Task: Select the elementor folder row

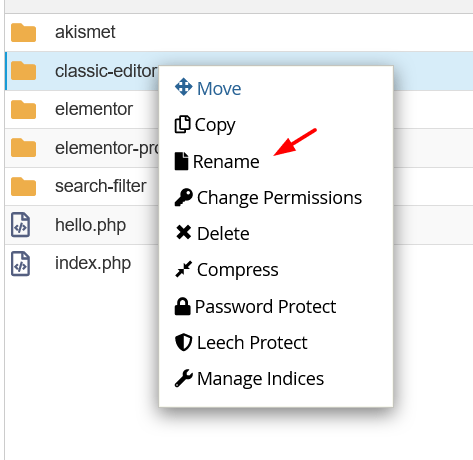Action: [x=82, y=109]
